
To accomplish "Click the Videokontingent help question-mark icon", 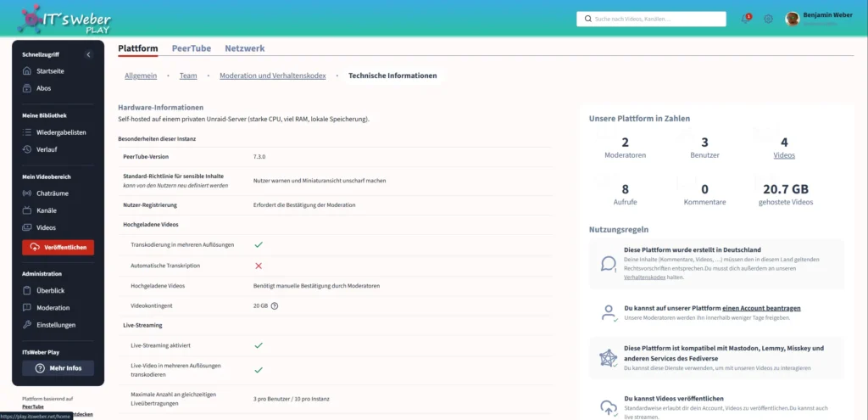I will pyautogui.click(x=275, y=305).
